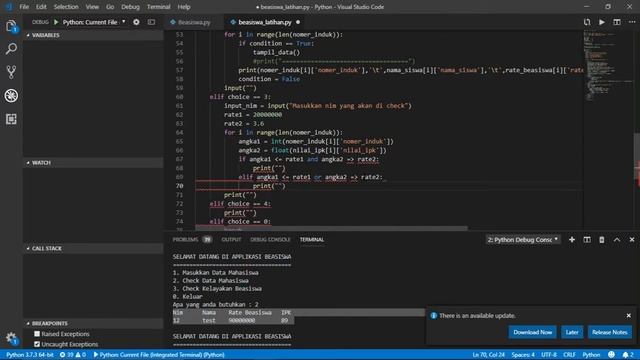Dismiss the update notification
This screenshot has height=360, width=640.
629,316
